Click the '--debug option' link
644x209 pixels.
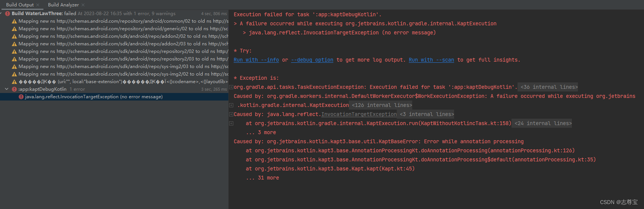coord(312,60)
